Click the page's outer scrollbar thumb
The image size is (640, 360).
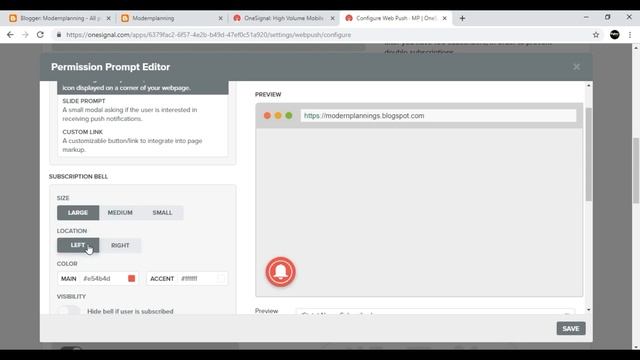636,170
